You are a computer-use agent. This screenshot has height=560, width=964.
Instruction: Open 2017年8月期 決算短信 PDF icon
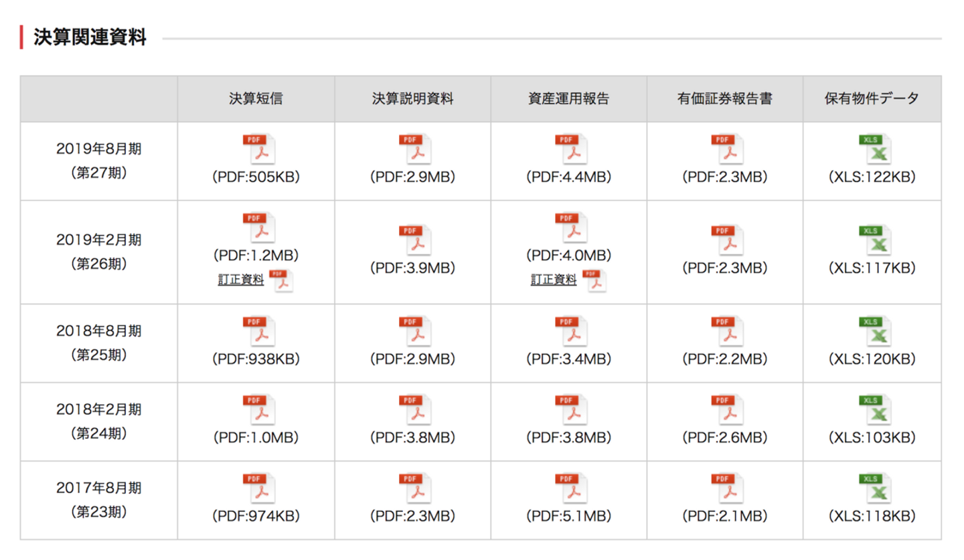(x=258, y=488)
